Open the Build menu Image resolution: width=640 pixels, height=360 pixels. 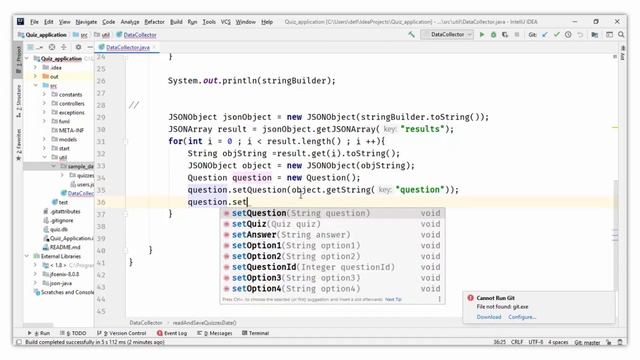click(x=176, y=22)
